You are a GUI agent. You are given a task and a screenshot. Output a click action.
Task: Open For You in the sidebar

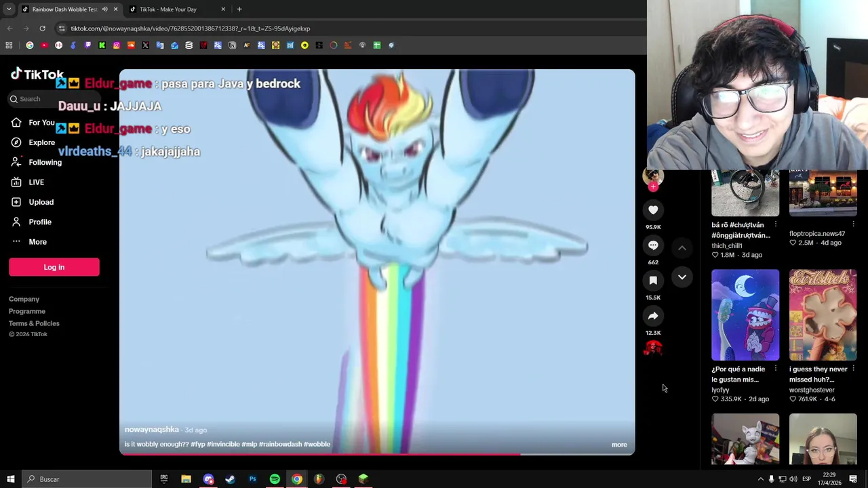coord(33,123)
